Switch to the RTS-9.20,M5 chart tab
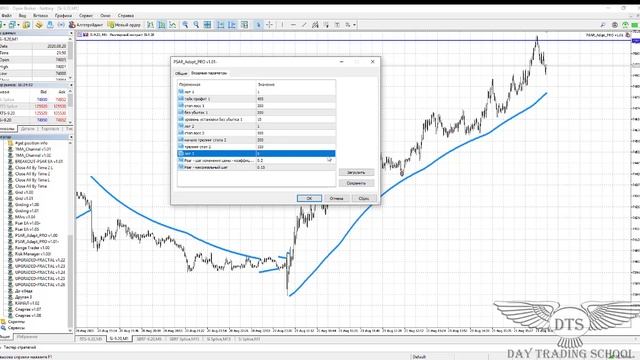 pyautogui.click(x=91, y=339)
